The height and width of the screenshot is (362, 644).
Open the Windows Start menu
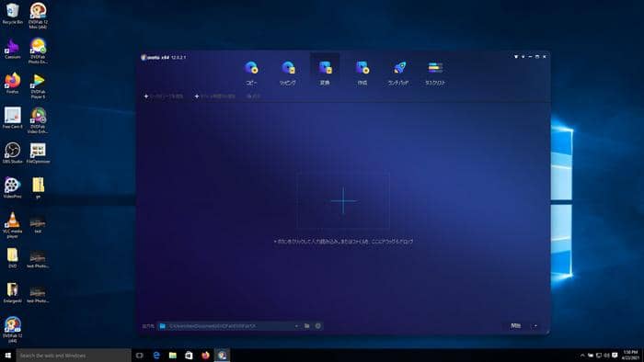point(7,355)
